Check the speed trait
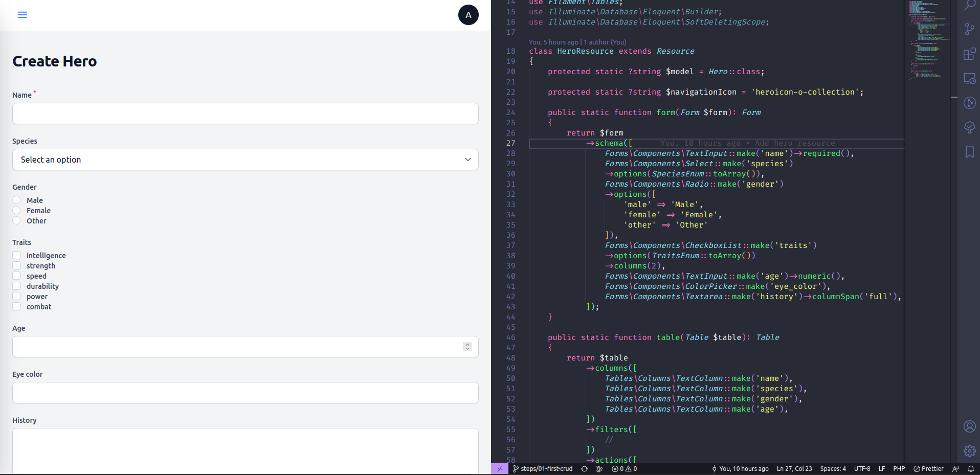 (x=16, y=276)
